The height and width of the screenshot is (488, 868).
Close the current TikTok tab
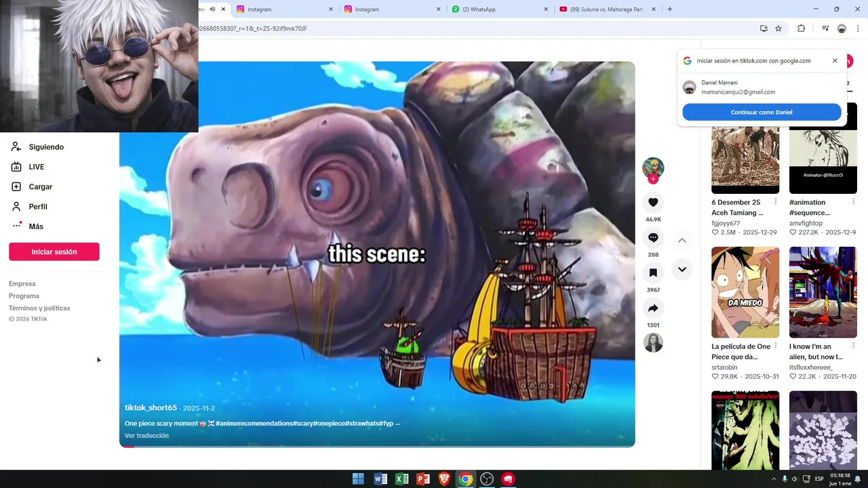(x=223, y=9)
